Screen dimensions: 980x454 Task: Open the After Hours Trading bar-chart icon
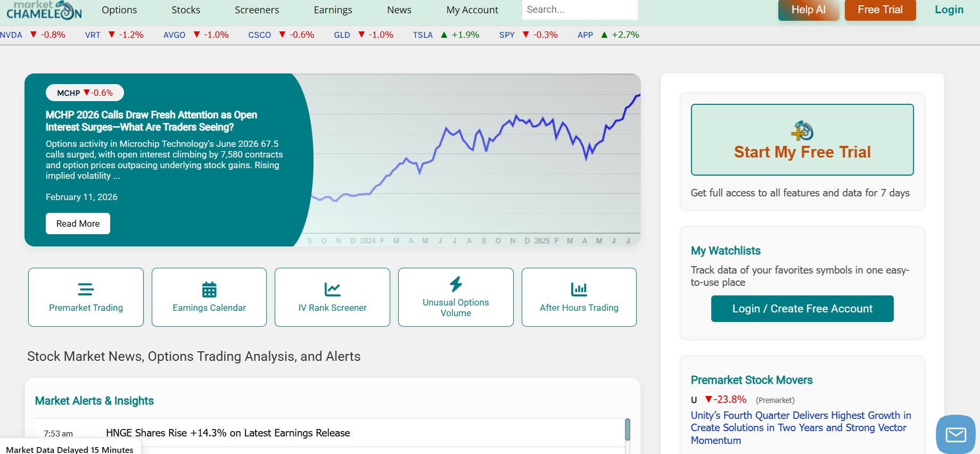point(579,289)
